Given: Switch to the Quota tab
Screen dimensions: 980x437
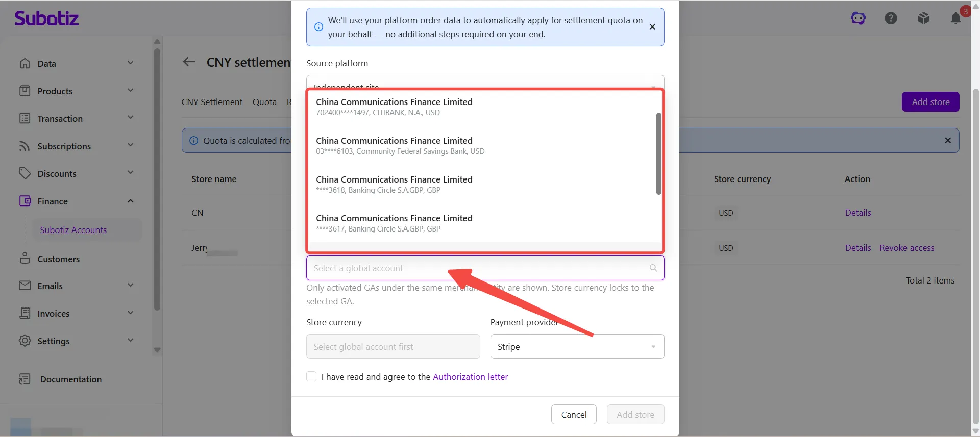Looking at the screenshot, I should pos(264,102).
